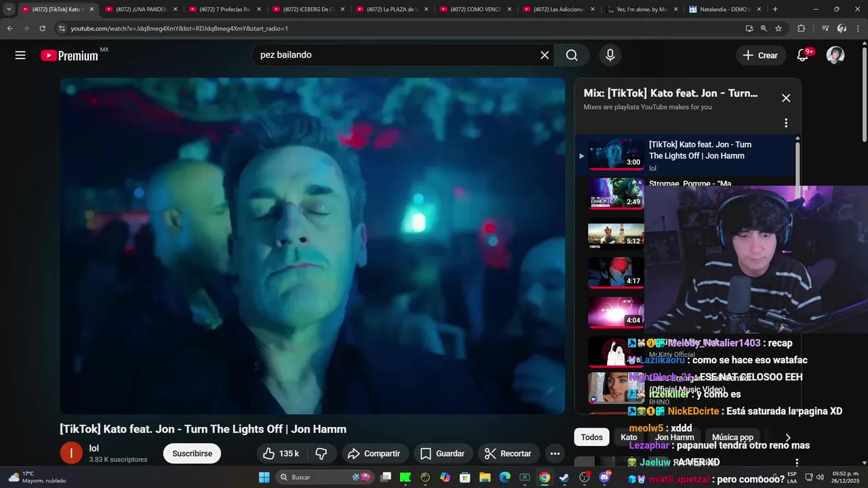This screenshot has height=488, width=868.
Task: Open playlist video with 4:04 duration
Action: tap(616, 312)
